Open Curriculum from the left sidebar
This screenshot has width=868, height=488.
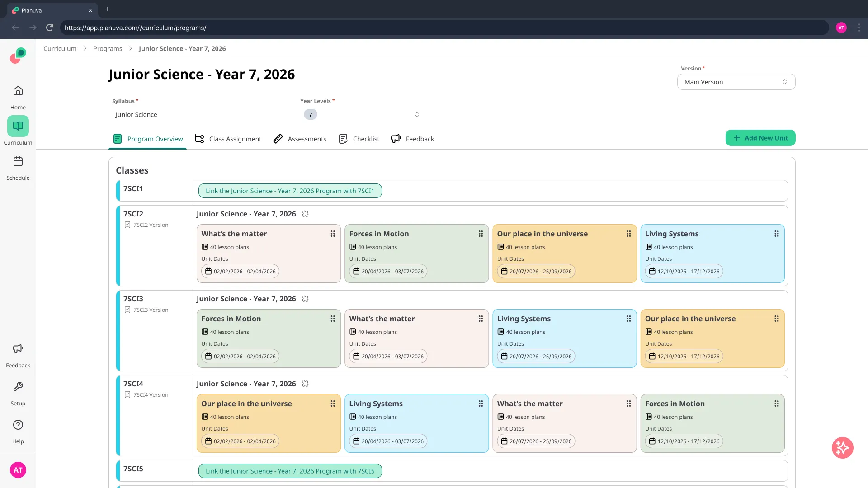(x=18, y=131)
